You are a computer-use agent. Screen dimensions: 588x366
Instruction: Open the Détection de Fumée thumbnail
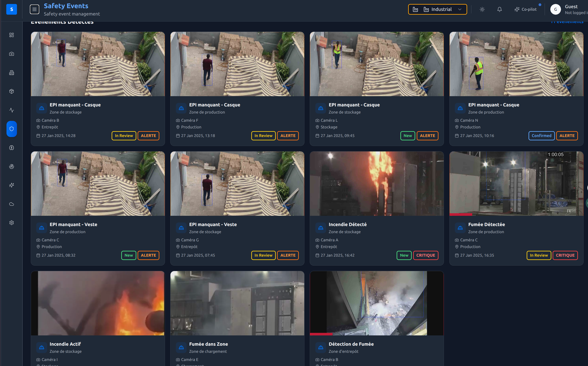tap(377, 303)
